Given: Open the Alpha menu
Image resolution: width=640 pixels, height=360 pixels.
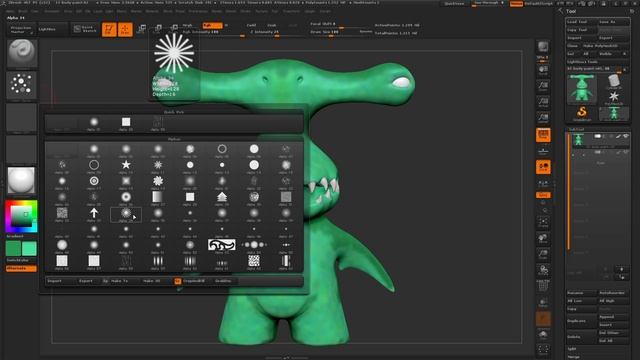Looking at the screenshot, I should coord(10,11).
